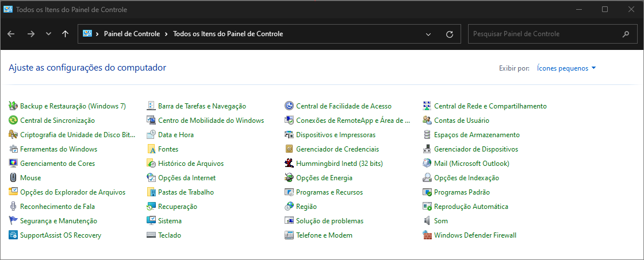Open the Gerenciador de Dispositivos link

[476, 149]
